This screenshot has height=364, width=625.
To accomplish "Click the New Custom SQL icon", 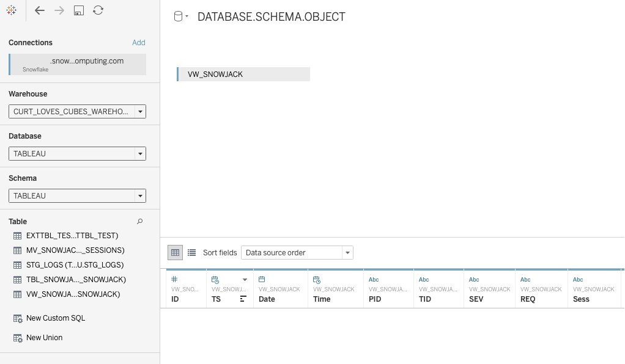I will click(x=18, y=319).
